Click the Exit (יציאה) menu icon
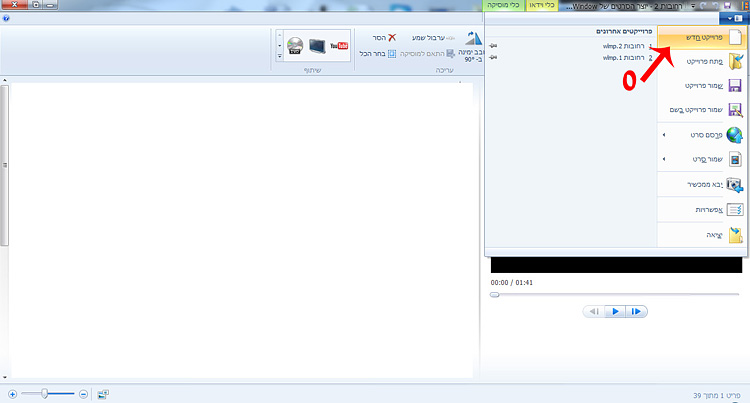The width and height of the screenshot is (750, 403). (735, 236)
